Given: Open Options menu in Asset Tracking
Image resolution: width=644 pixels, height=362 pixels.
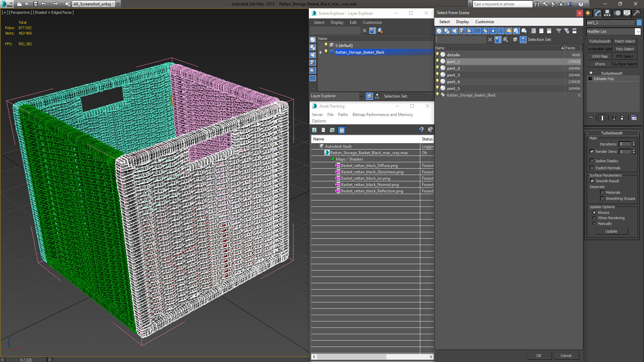Looking at the screenshot, I should point(319,121).
